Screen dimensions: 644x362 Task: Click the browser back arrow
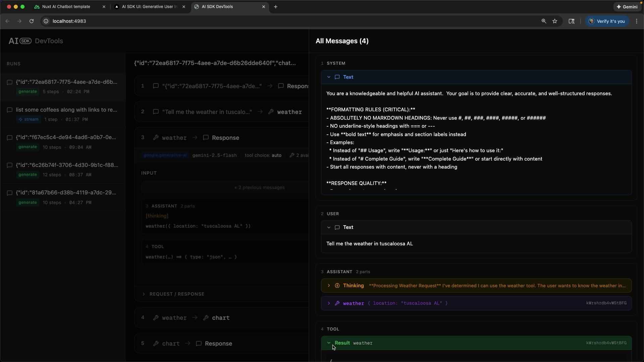[7, 21]
